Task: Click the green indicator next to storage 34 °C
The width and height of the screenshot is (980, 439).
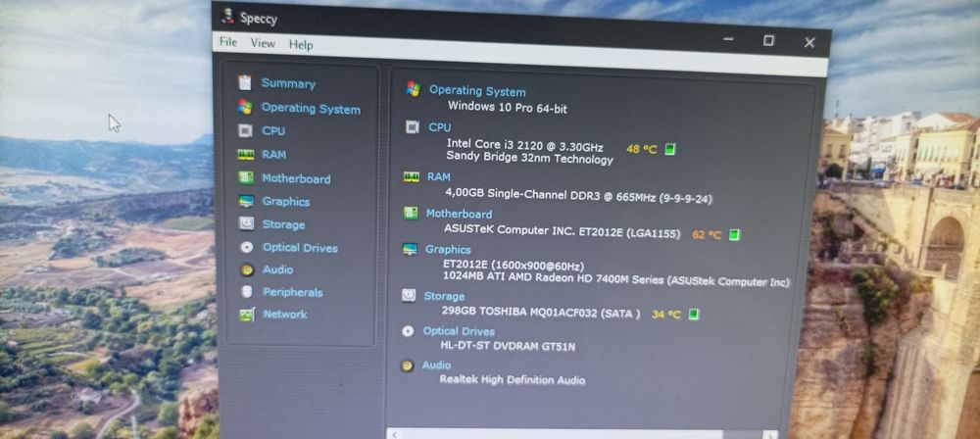Action: pos(693,314)
